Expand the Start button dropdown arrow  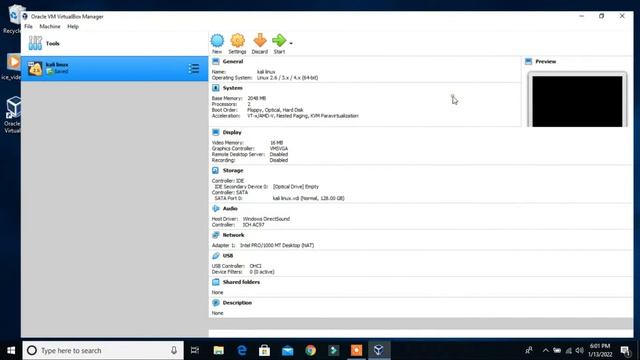point(291,43)
